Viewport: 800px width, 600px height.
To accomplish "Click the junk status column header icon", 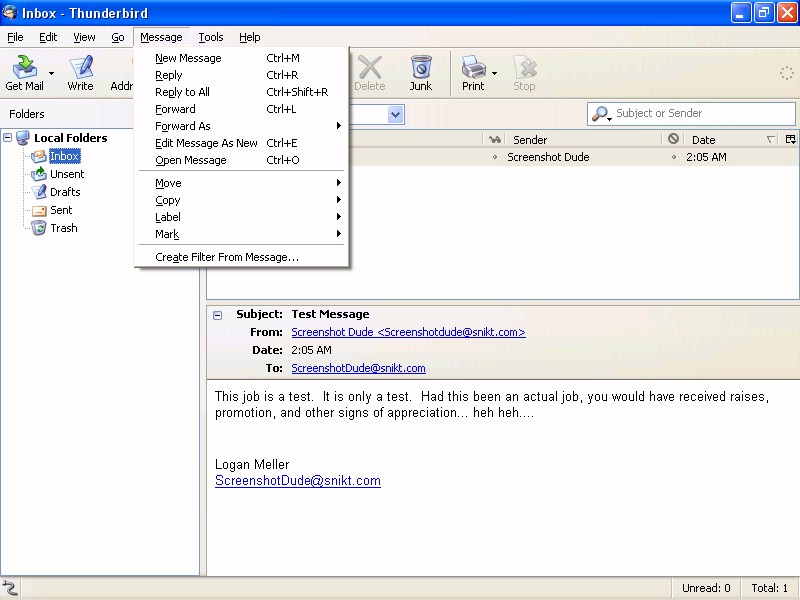I will (673, 139).
